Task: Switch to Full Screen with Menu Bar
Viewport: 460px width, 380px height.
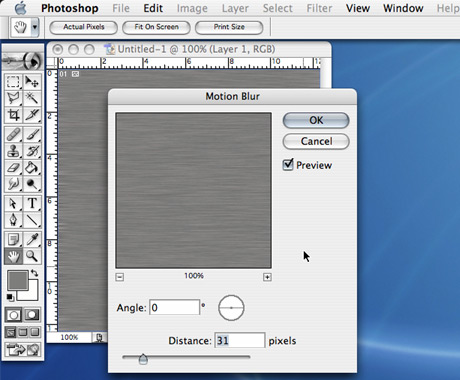Action: [23, 332]
